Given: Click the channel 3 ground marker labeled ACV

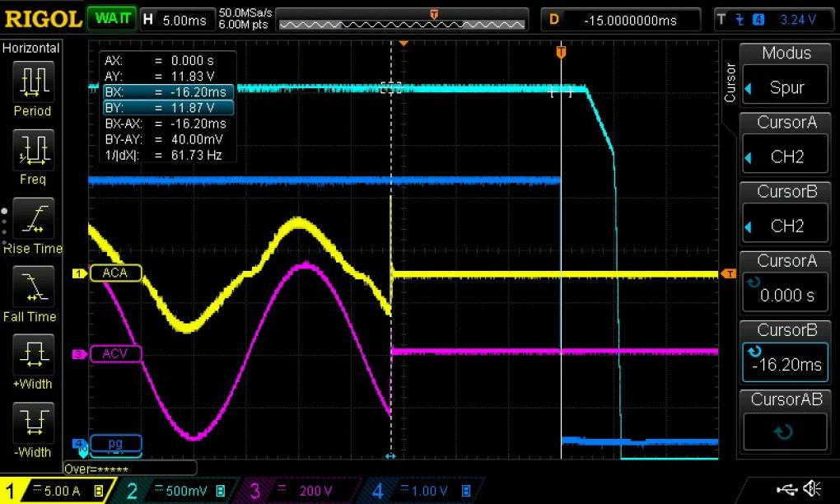Looking at the screenshot, I should pos(79,354).
